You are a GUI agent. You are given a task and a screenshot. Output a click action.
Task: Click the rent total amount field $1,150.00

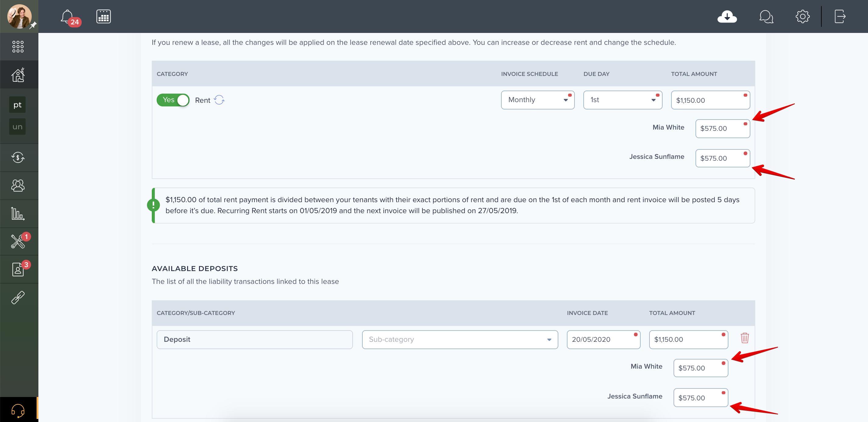pyautogui.click(x=710, y=100)
